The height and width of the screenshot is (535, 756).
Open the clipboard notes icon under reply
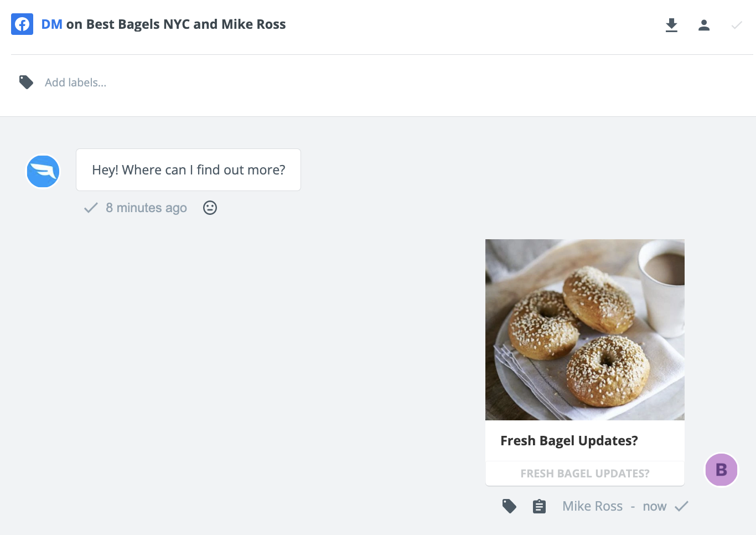tap(539, 506)
